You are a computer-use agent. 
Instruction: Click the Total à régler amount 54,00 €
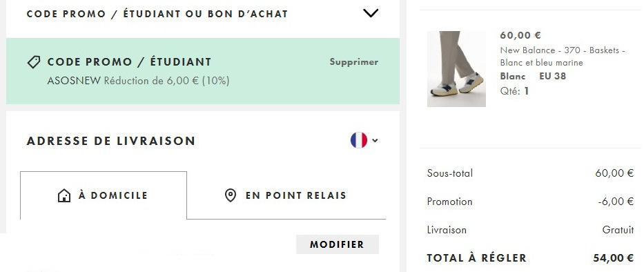[613, 258]
